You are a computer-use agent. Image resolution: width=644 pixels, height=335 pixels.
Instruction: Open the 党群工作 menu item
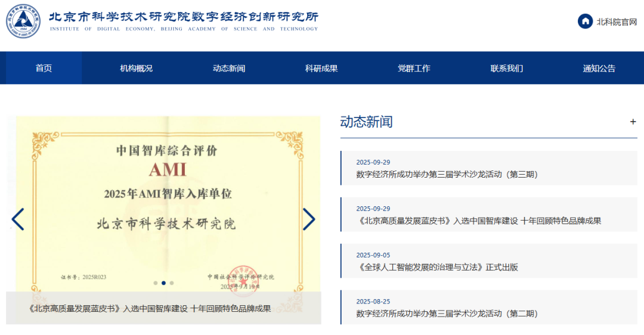[414, 68]
